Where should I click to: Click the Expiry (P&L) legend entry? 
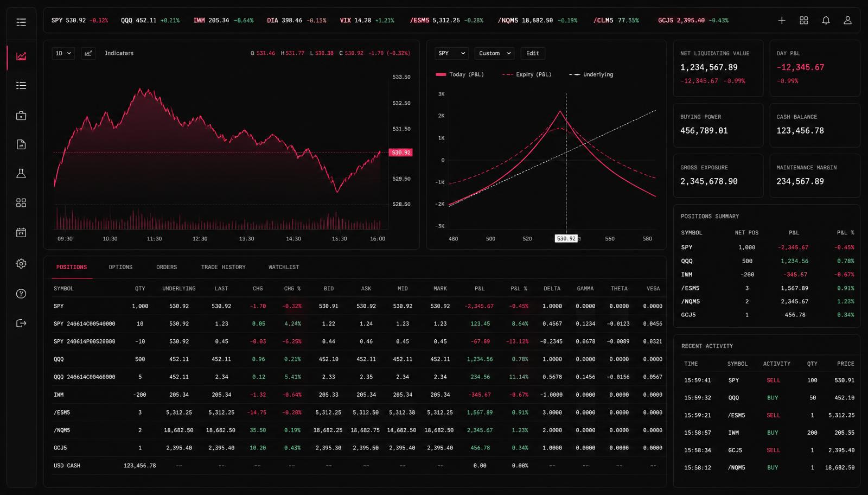click(527, 75)
